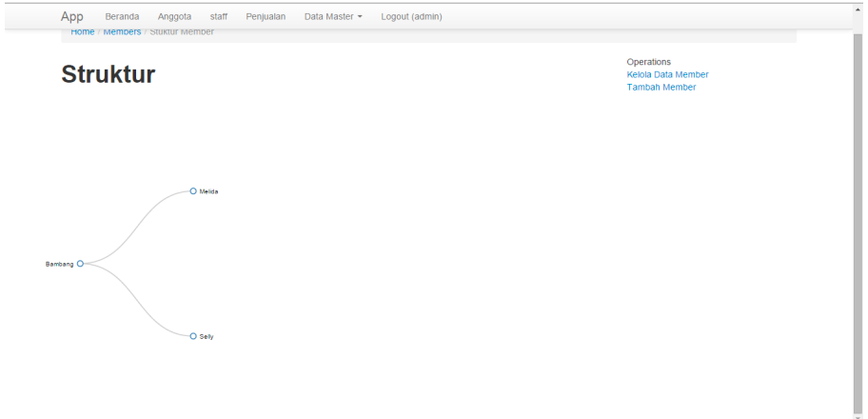Click the Melida node circle
The height and width of the screenshot is (419, 868).
coord(193,191)
